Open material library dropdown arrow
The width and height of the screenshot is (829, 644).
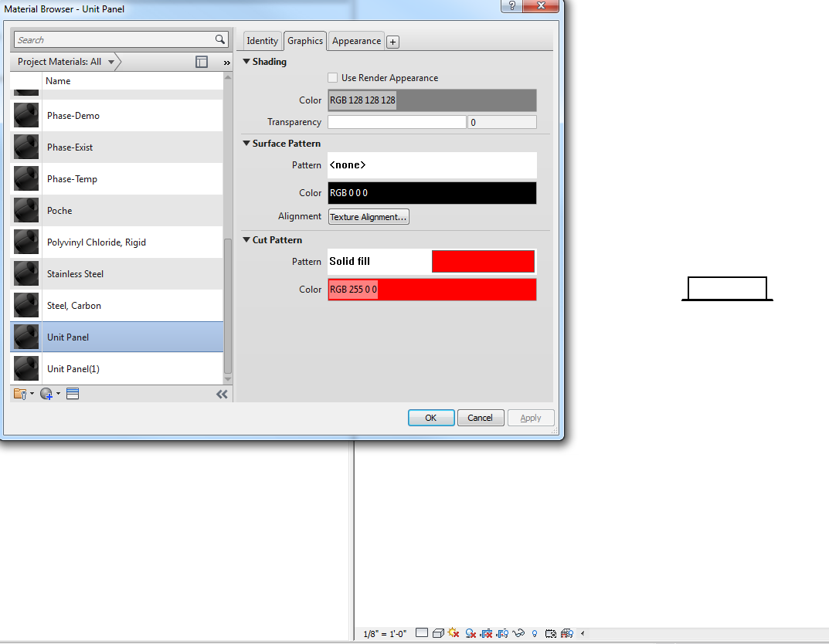pos(32,394)
